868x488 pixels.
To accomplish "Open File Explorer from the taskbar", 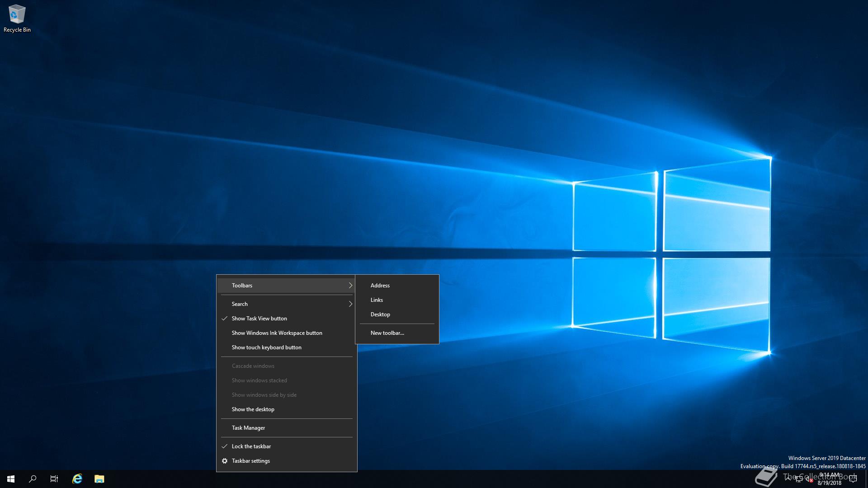I will pyautogui.click(x=99, y=479).
